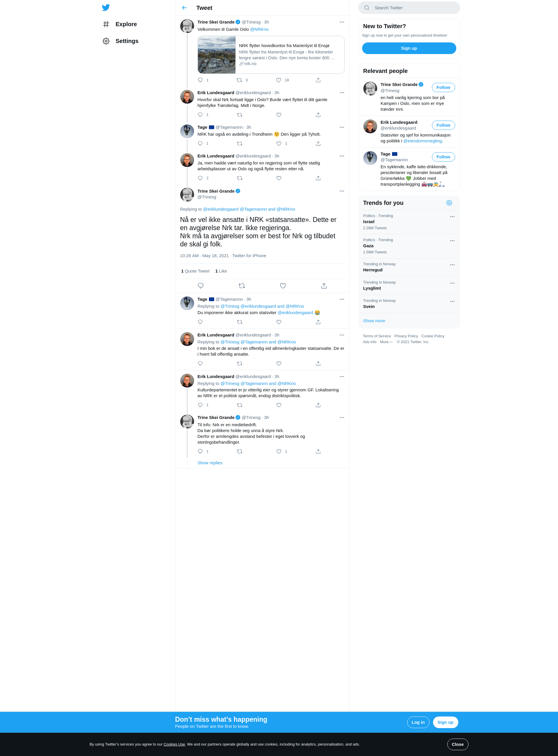Reply to the main tweet via the comment icon
Viewport: 558px width, 756px height.
click(x=201, y=286)
